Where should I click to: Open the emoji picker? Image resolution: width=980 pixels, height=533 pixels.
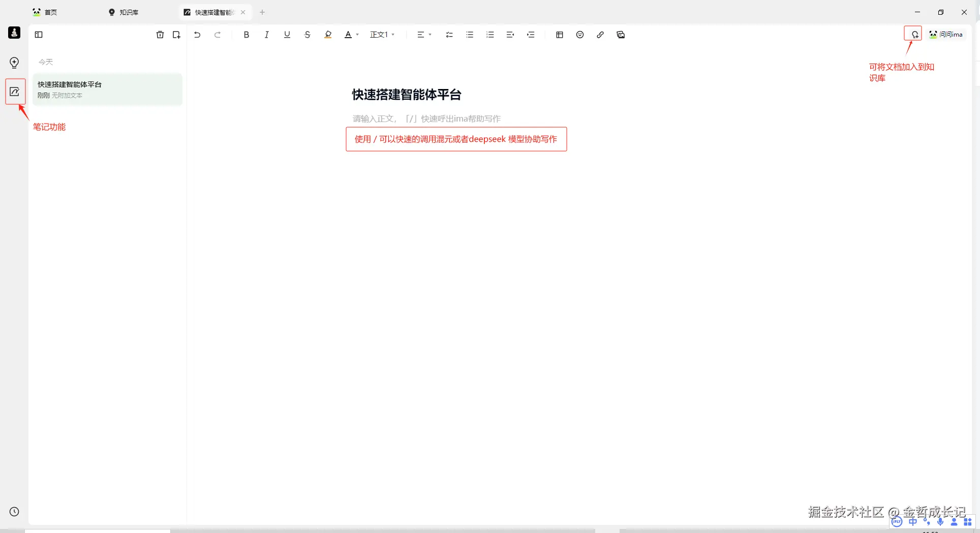pos(580,35)
